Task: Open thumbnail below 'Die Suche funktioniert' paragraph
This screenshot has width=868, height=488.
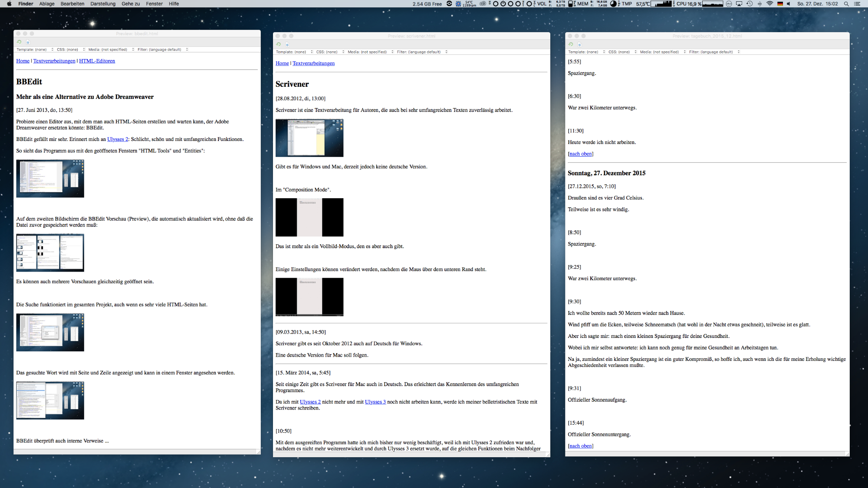Action: 50,332
